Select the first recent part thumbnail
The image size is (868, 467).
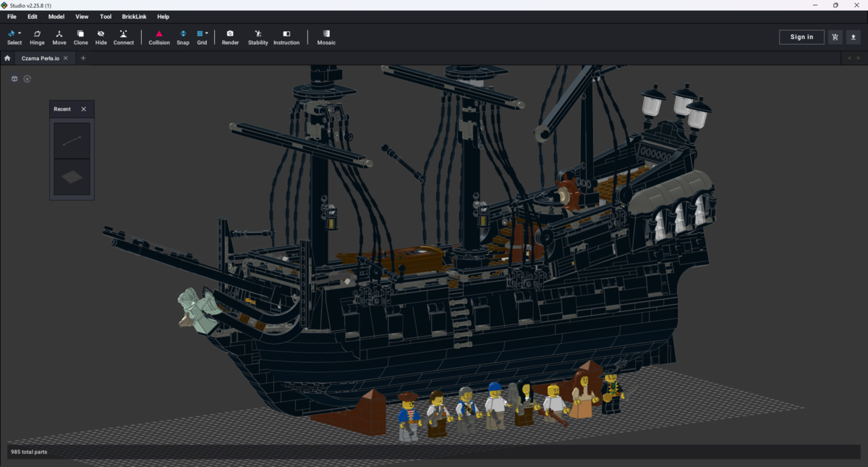pos(72,140)
